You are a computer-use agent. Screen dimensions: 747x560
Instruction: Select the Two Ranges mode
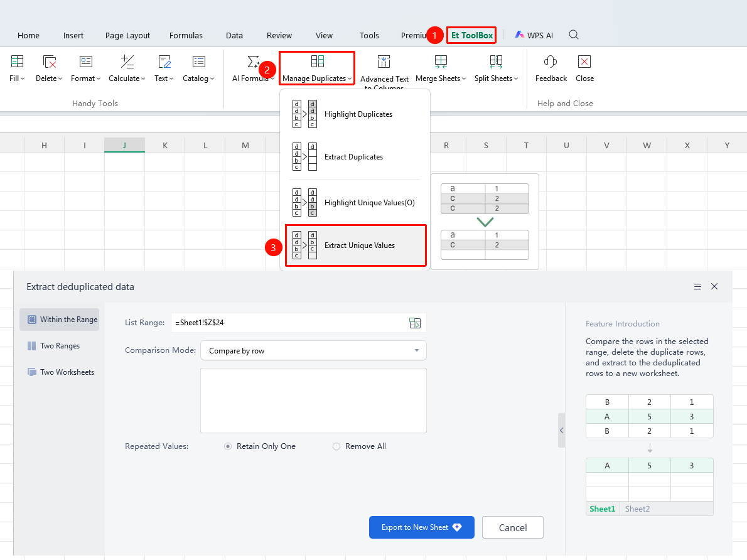point(60,346)
